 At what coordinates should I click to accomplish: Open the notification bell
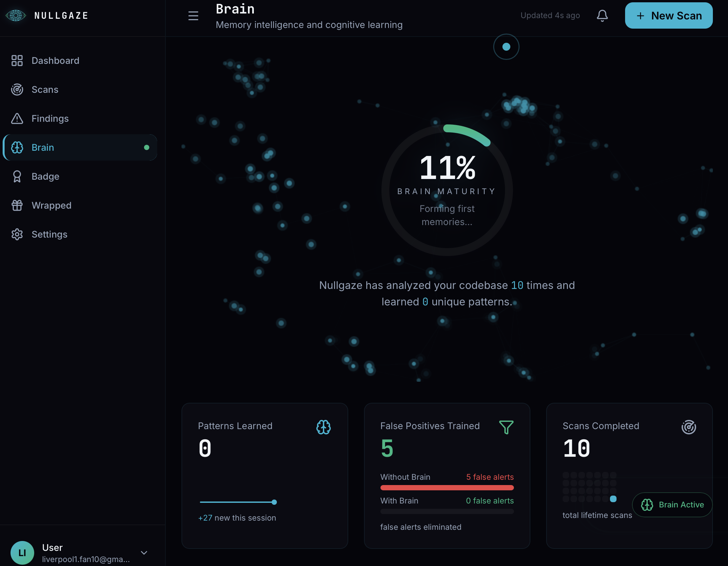[602, 15]
